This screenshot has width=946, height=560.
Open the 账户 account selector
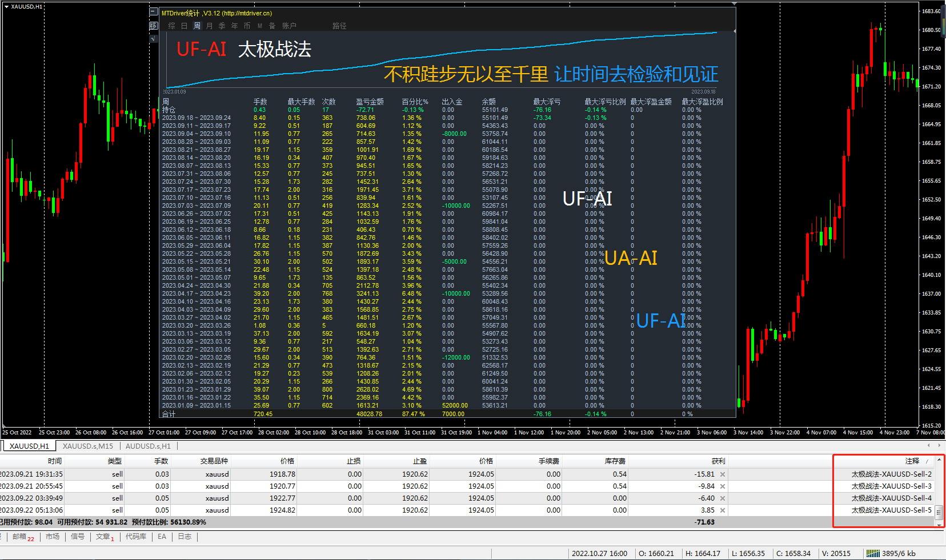tap(289, 26)
